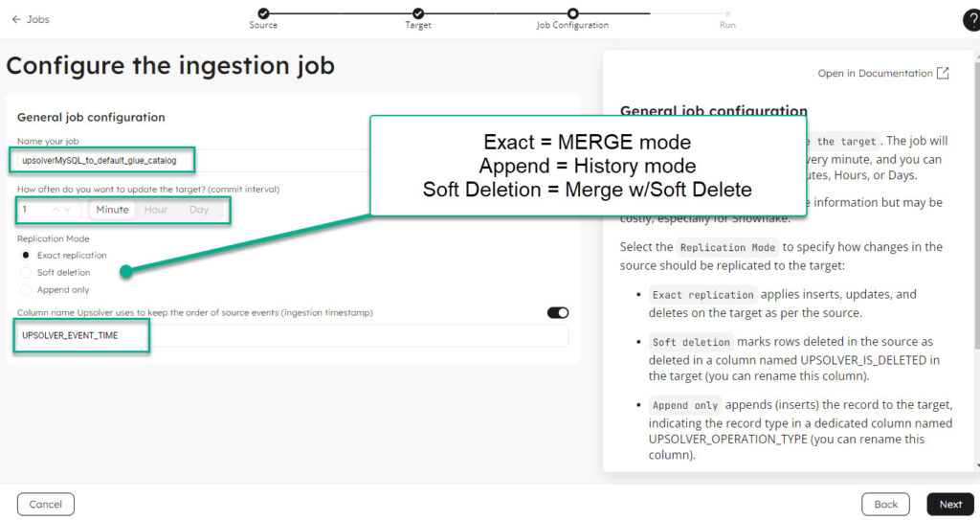Image resolution: width=980 pixels, height=520 pixels.
Task: Click the Next button
Action: pyautogui.click(x=950, y=505)
